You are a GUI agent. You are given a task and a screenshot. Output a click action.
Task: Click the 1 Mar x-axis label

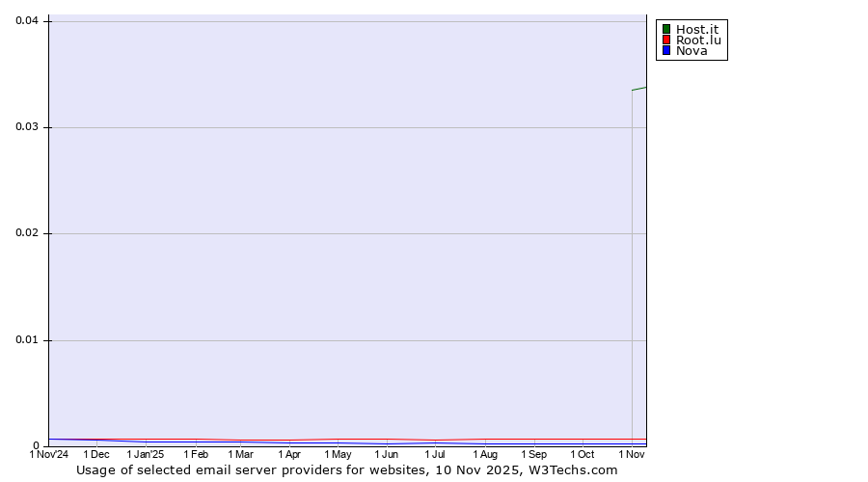coord(240,454)
